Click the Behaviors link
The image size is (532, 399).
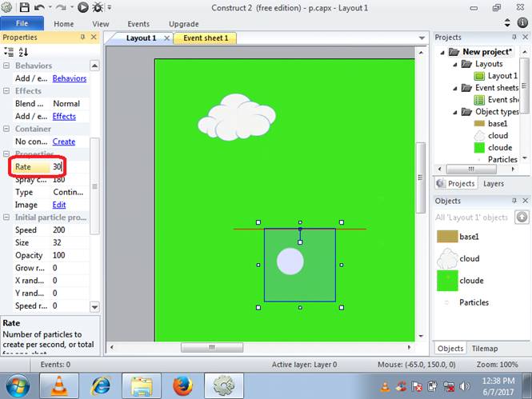[70, 78]
